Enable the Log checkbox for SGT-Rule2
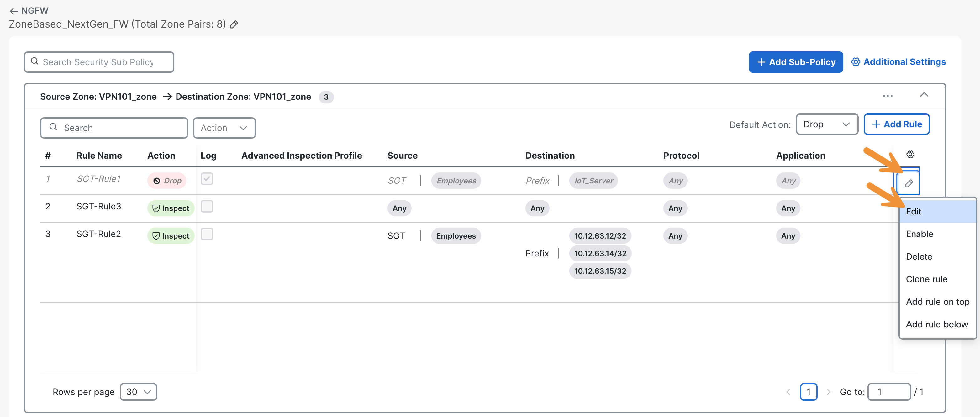This screenshot has width=980, height=417. click(207, 234)
